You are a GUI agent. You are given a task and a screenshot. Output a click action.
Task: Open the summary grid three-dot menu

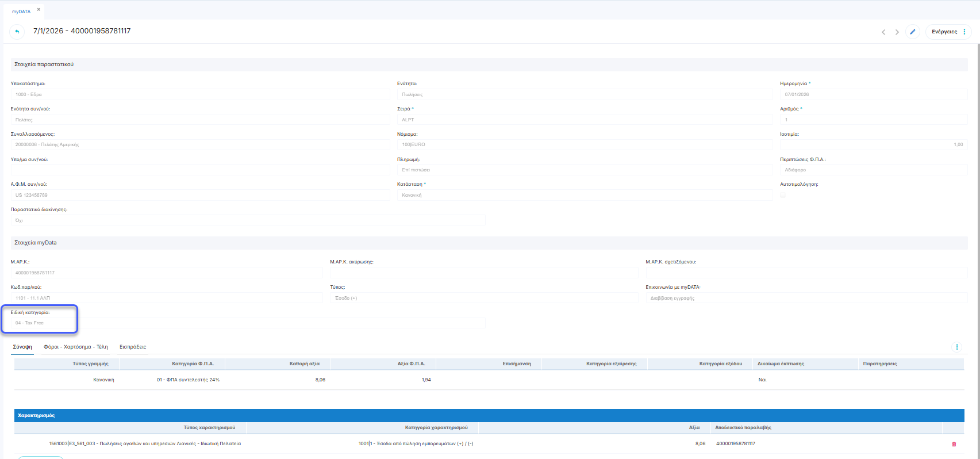coord(957,347)
